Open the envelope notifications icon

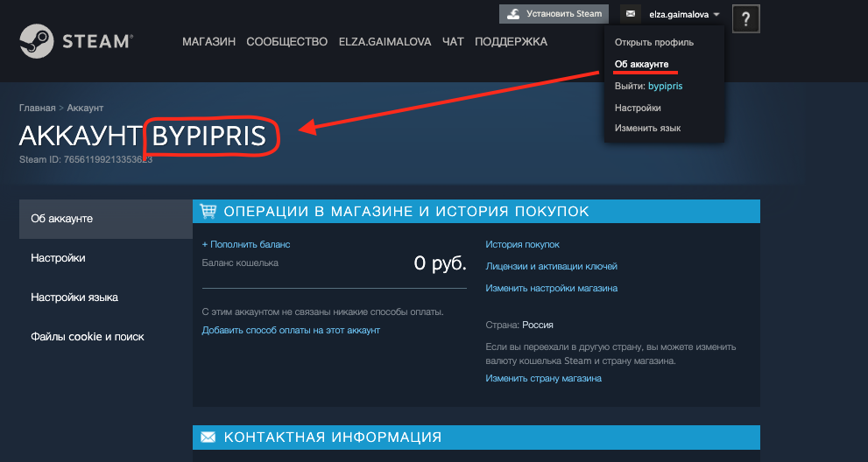coord(631,14)
